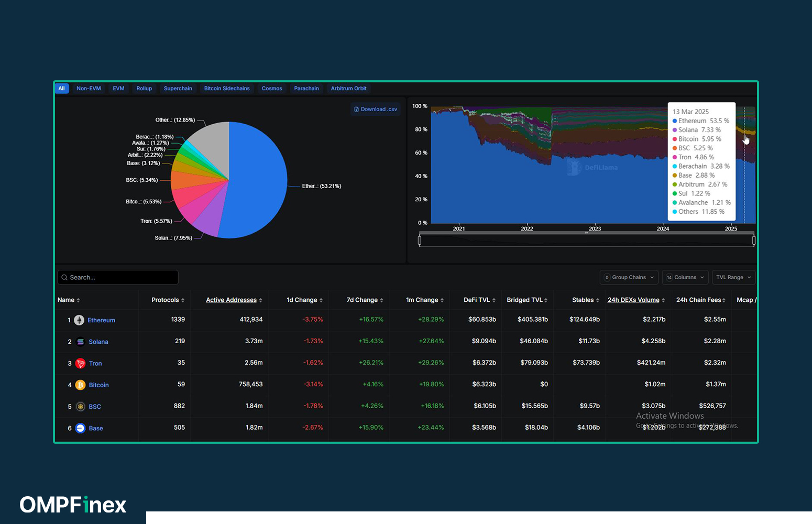Screen dimensions: 812x524
Task: Sort by Protocols column arrows
Action: [x=183, y=300]
